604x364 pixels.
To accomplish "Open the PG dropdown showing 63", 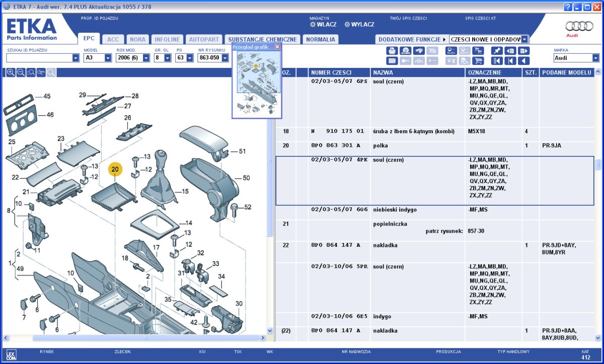I will [190, 58].
